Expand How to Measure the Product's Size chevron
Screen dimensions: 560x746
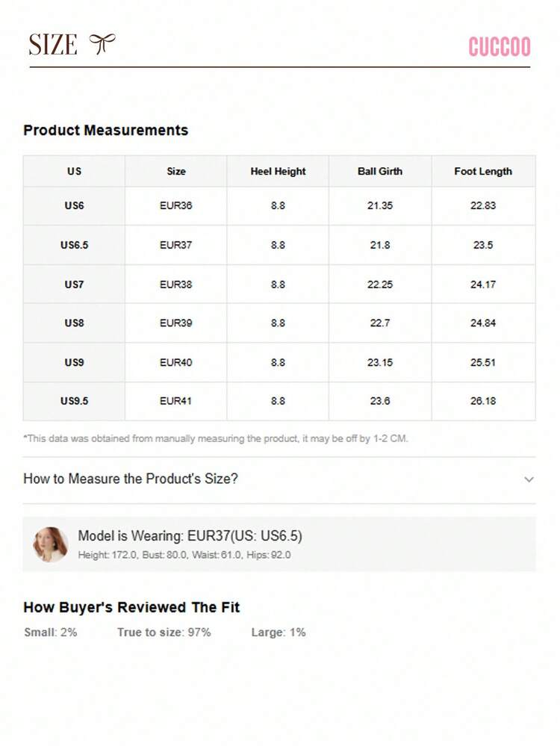click(x=529, y=479)
